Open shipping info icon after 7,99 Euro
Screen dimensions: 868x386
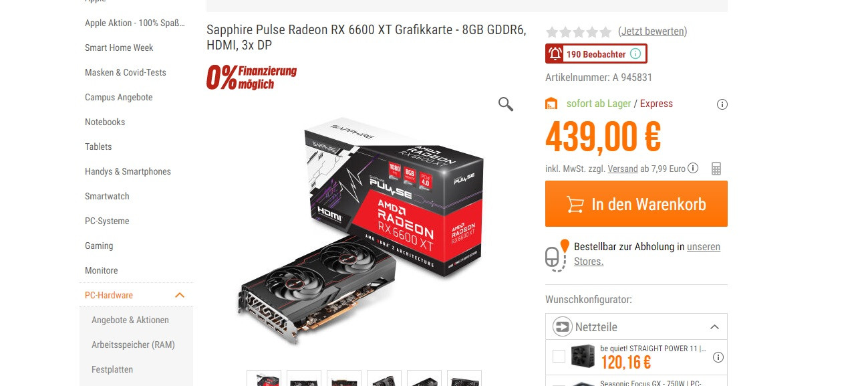pyautogui.click(x=693, y=169)
